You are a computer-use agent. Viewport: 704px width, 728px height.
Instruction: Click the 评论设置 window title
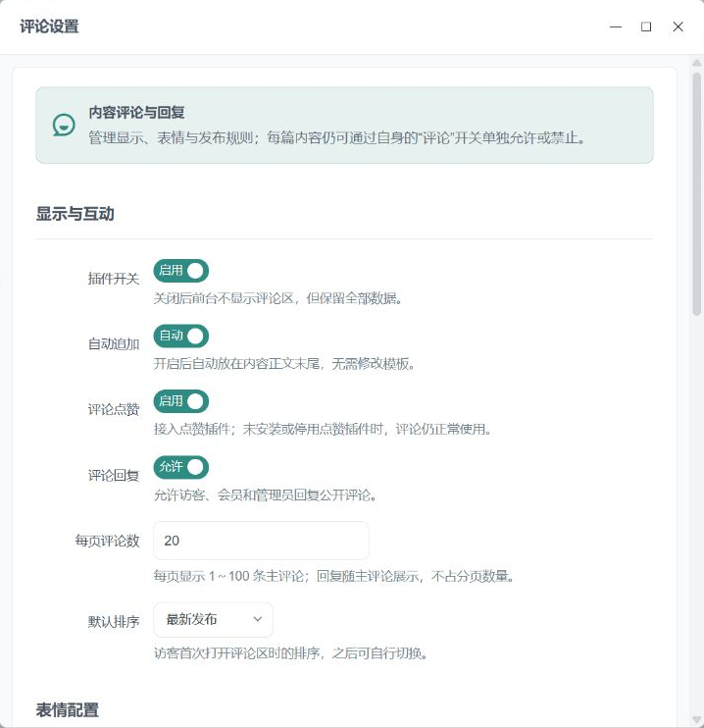[49, 26]
